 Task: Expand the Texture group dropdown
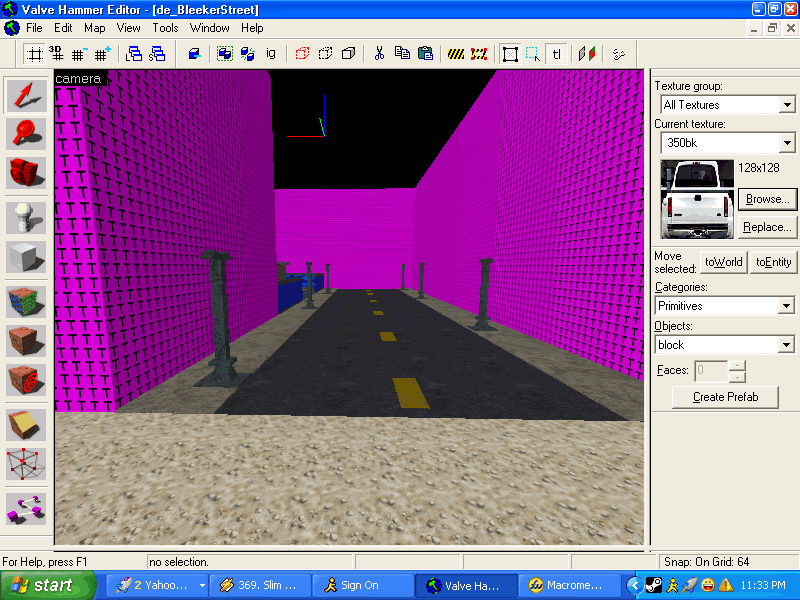(787, 105)
